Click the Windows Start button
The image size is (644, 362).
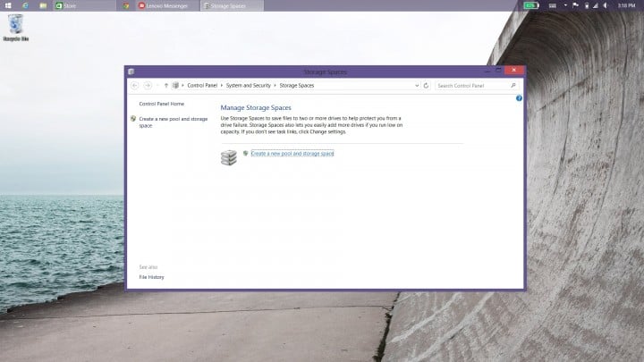click(x=5, y=5)
